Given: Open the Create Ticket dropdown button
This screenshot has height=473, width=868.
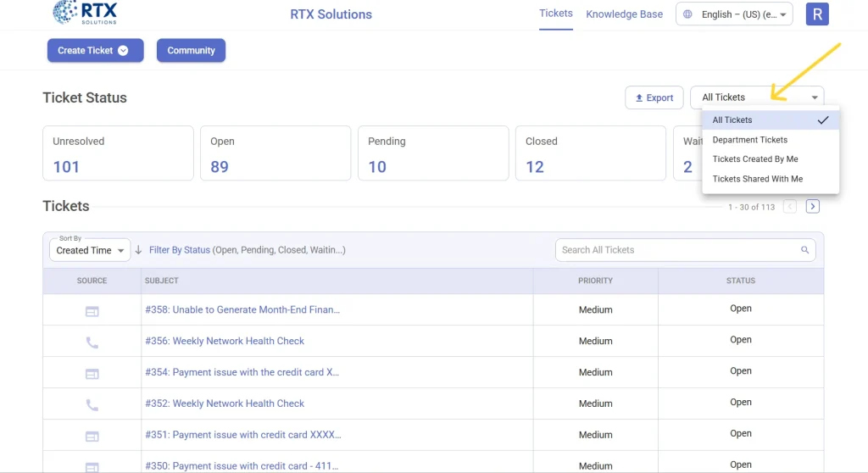Looking at the screenshot, I should [95, 51].
